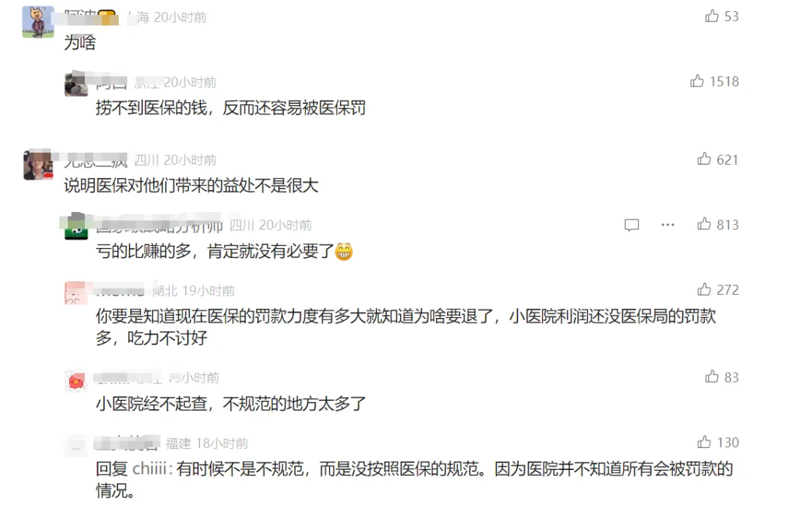812x518 pixels.
Task: Click the 1518 like count number
Action: click(x=724, y=81)
